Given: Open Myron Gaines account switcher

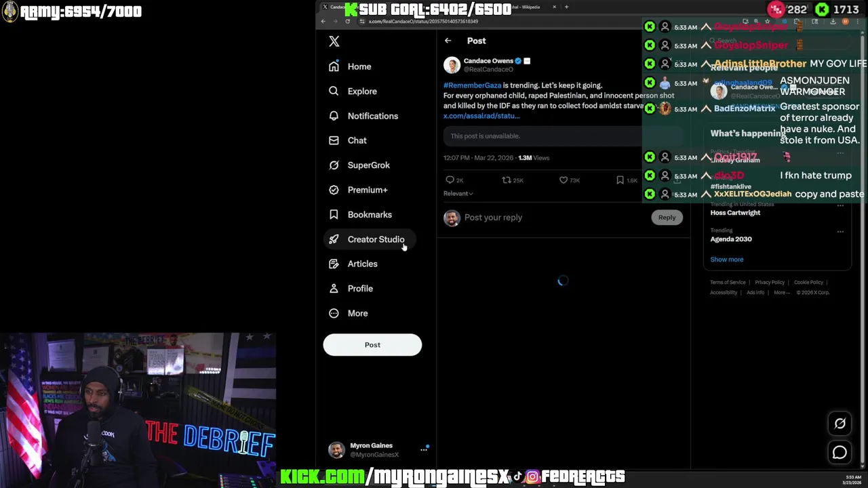Looking at the screenshot, I should tap(378, 450).
